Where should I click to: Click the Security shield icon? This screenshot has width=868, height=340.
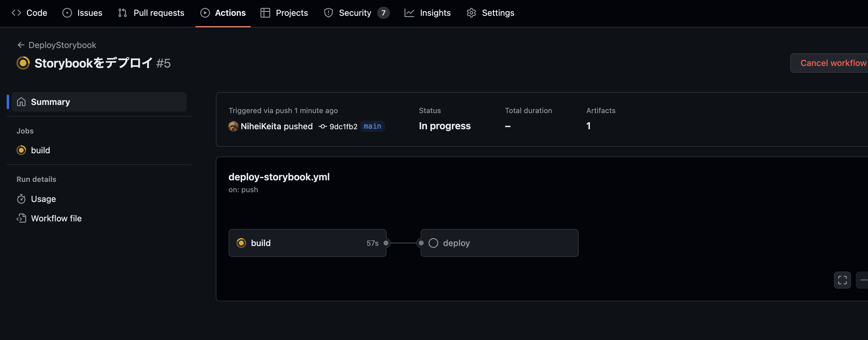pyautogui.click(x=328, y=13)
